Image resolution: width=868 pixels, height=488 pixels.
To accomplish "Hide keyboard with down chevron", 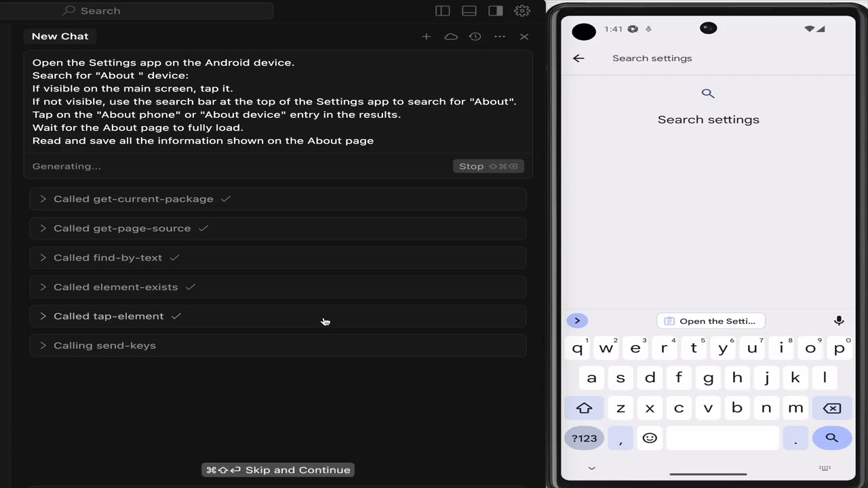I will tap(591, 468).
